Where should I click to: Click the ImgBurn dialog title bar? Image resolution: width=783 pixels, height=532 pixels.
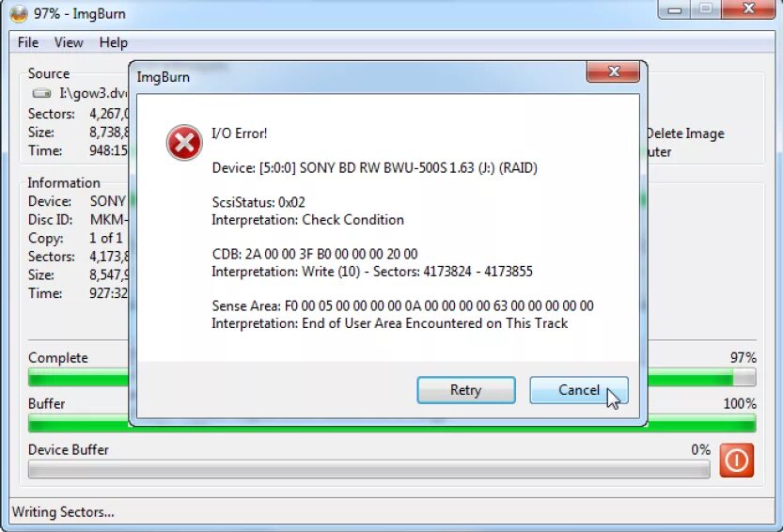359,77
